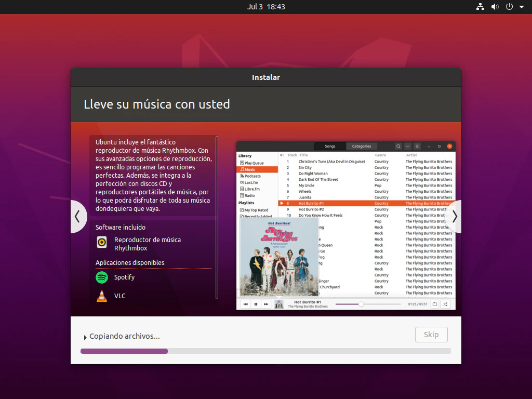Image resolution: width=532 pixels, height=399 pixels.
Task: Click the song position slider
Action: (x=368, y=304)
